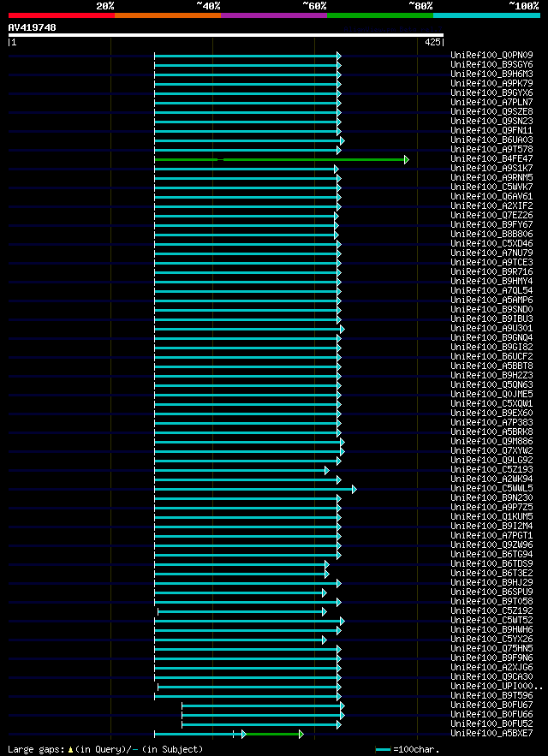This screenshot has width=548, height=756.
Task: Select label UniRef100_Q9CA30
Action: pyautogui.click(x=492, y=677)
